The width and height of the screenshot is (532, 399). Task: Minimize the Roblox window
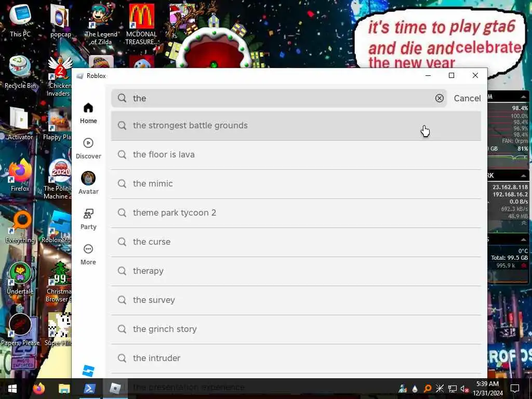click(428, 76)
